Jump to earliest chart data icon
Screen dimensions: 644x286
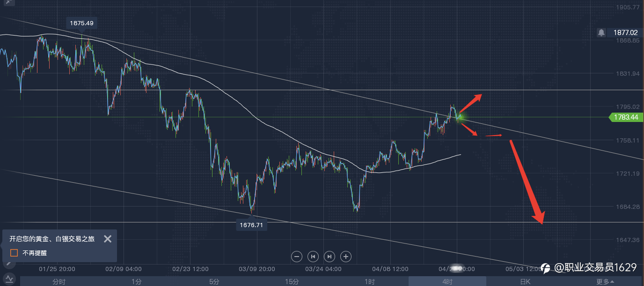313,256
